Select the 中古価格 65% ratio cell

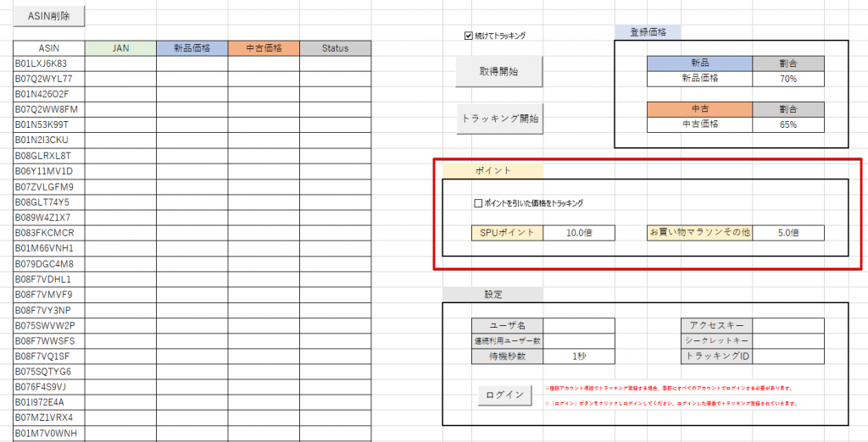787,124
